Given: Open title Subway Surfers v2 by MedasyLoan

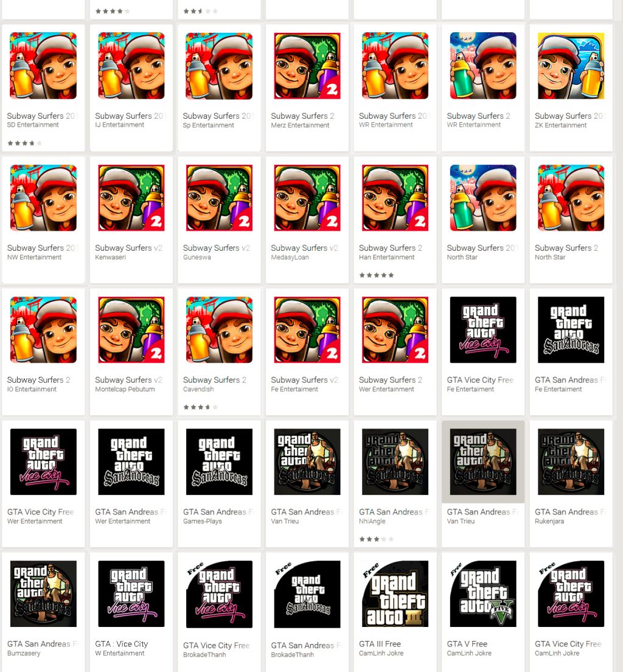Looking at the screenshot, I should (x=304, y=248).
